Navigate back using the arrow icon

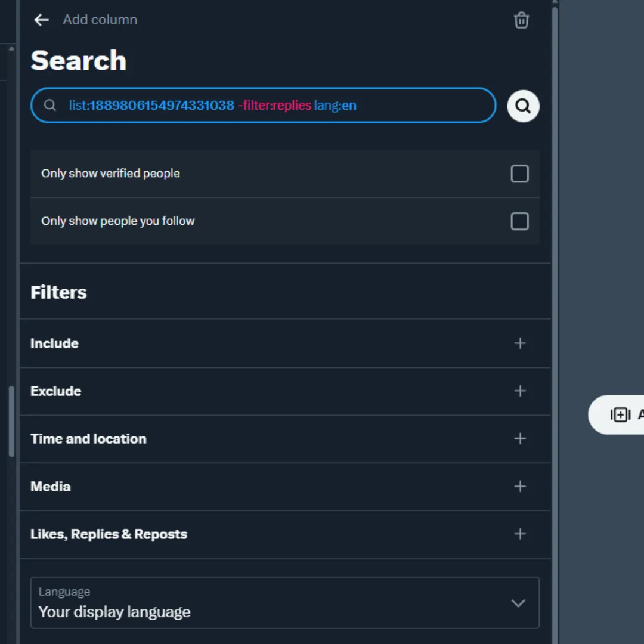click(41, 20)
